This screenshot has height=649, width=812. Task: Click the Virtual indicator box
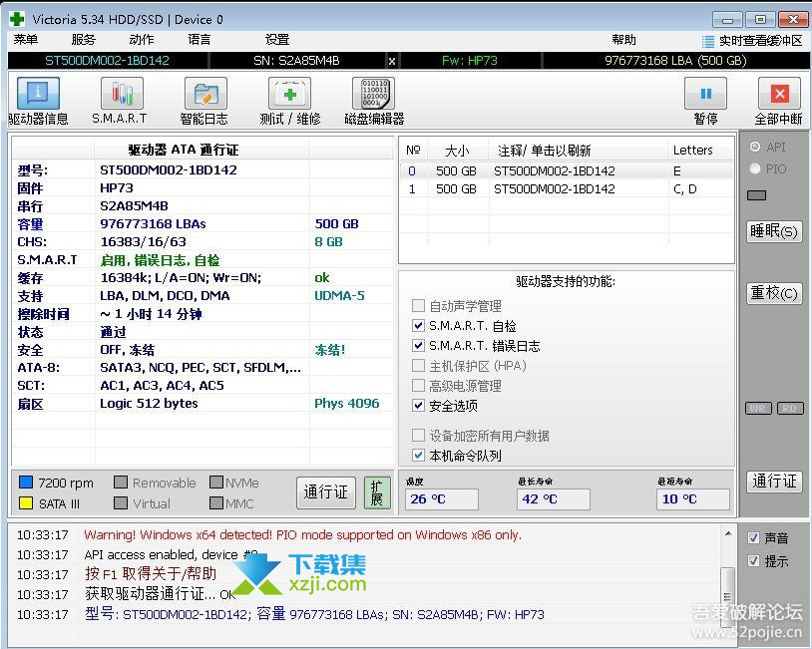click(x=121, y=503)
